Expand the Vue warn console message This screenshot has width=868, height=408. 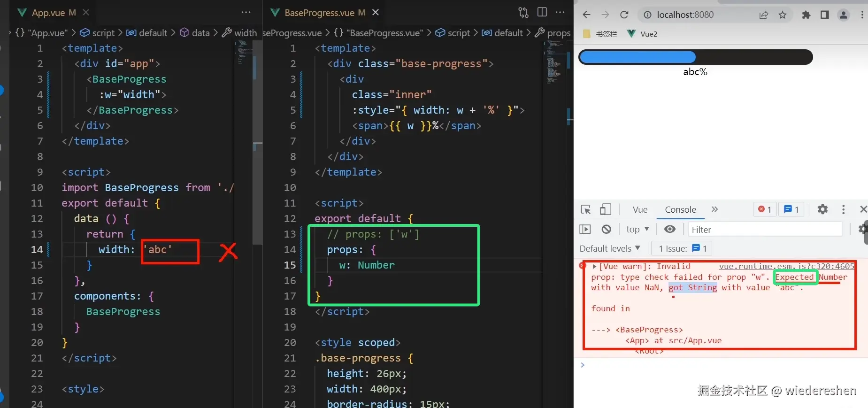point(594,267)
